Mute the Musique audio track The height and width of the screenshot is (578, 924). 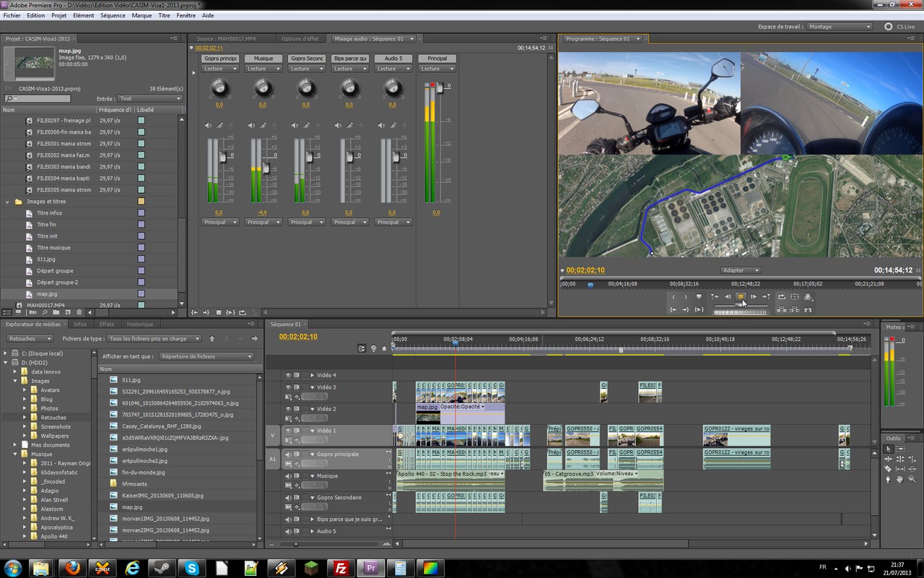click(288, 476)
